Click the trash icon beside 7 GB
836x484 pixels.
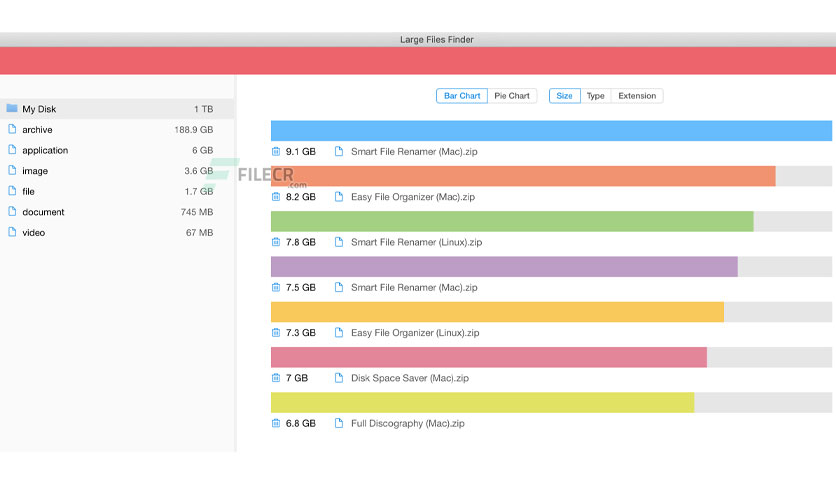point(276,378)
